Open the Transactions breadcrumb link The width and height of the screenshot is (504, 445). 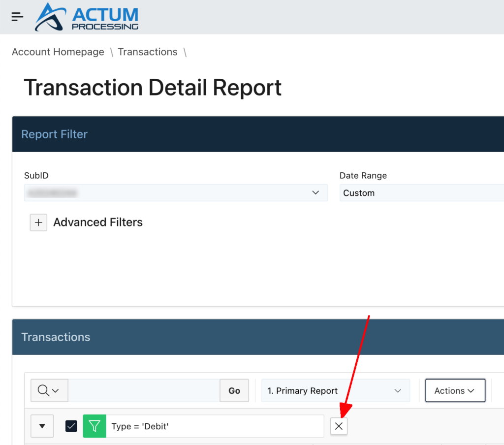pyautogui.click(x=147, y=52)
